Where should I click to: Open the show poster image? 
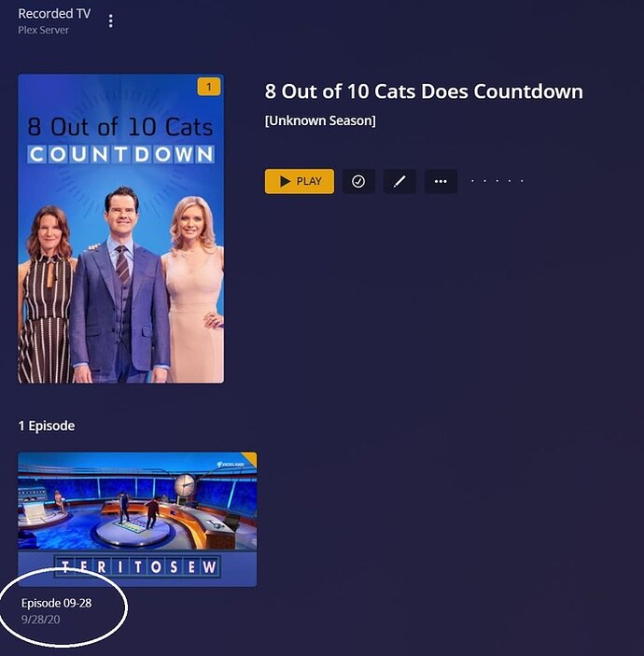[x=121, y=229]
